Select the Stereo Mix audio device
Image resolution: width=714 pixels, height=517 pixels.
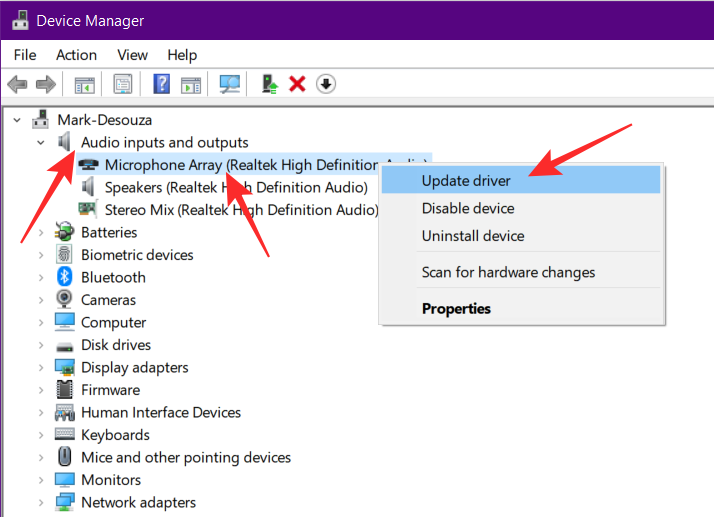coord(241,210)
